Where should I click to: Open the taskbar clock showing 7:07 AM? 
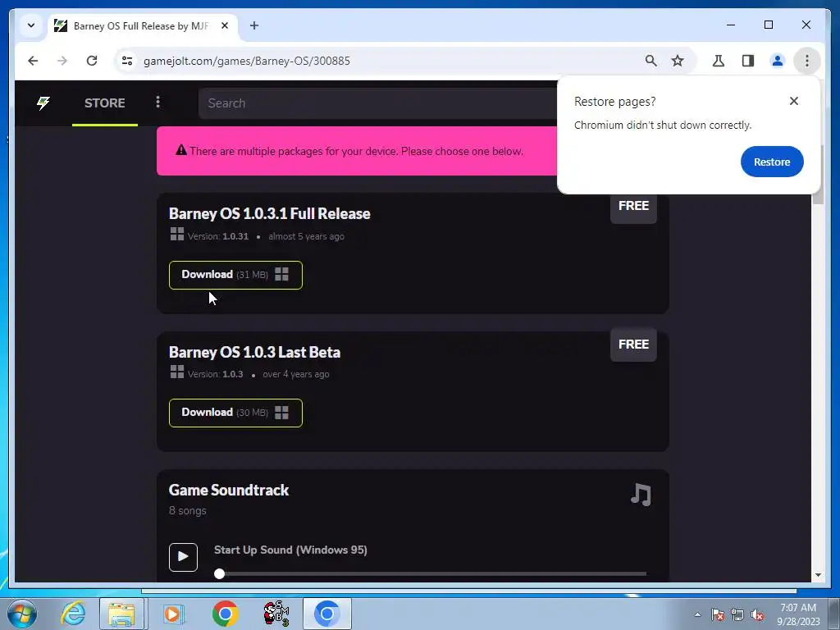[x=798, y=614]
